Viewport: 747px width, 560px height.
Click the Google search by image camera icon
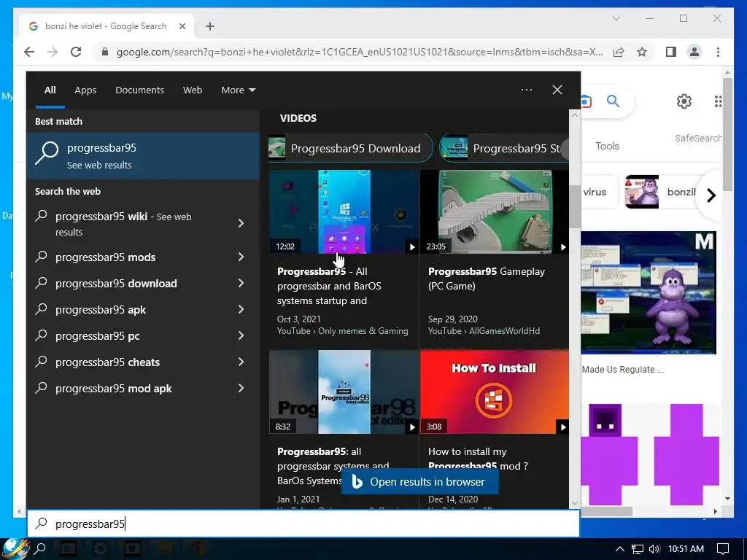pos(586,101)
